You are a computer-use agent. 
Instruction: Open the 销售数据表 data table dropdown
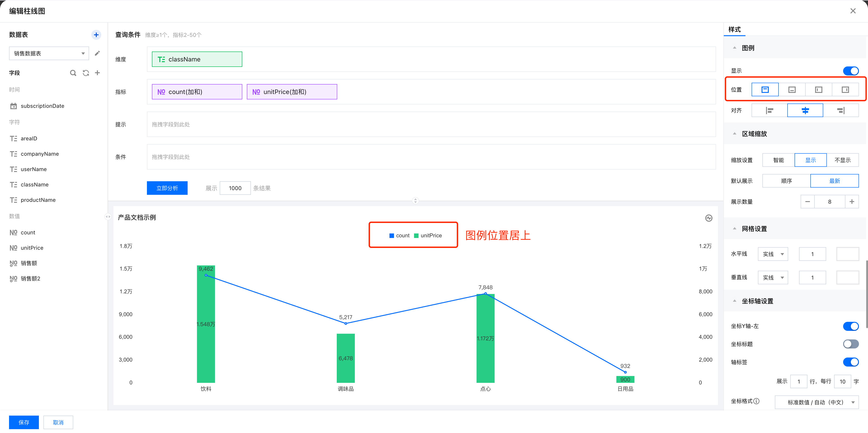pyautogui.click(x=49, y=53)
